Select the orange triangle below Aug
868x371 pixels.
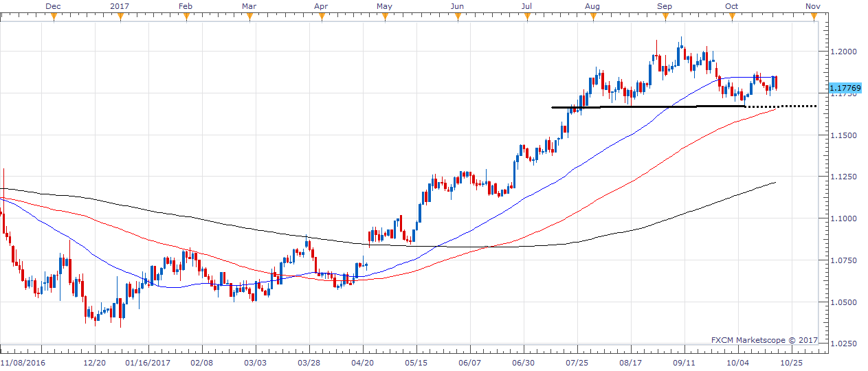click(593, 16)
